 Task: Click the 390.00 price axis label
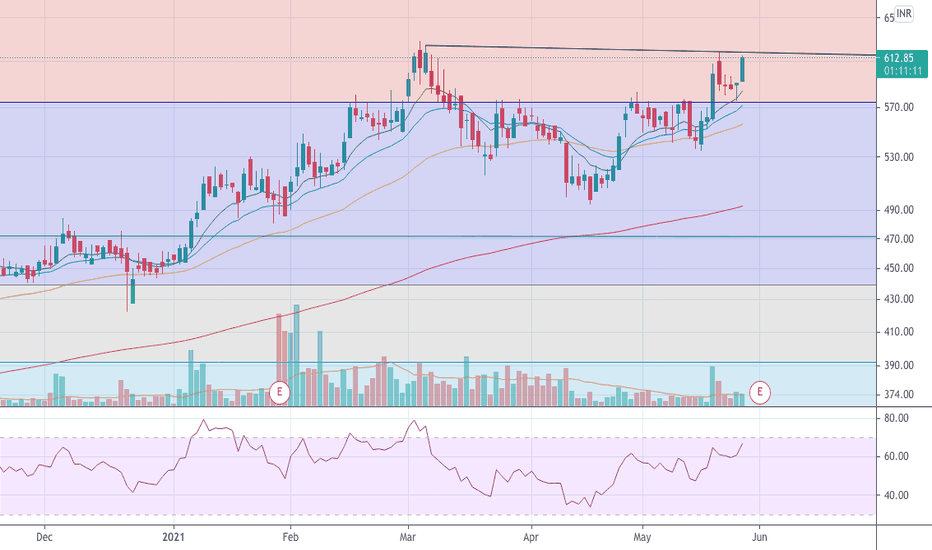[898, 365]
